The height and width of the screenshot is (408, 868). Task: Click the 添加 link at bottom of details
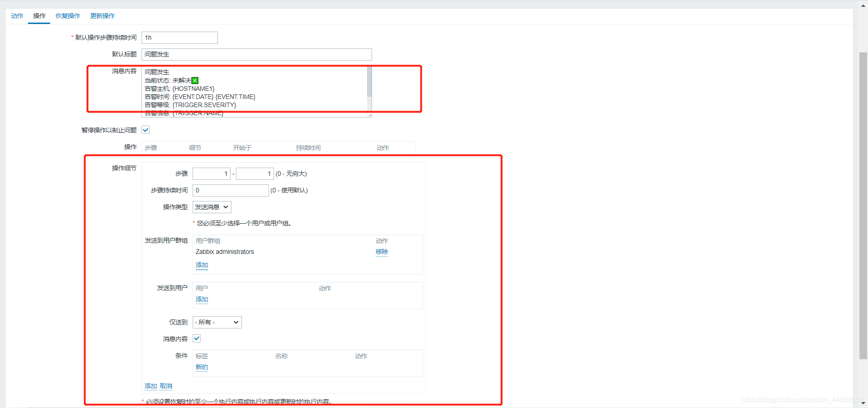click(x=151, y=386)
